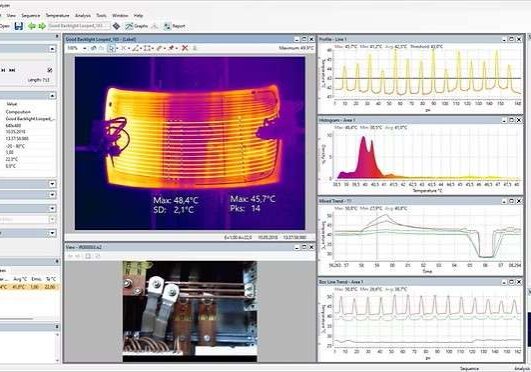Collapse the top left panel section arrow
The height and width of the screenshot is (372, 531).
tap(52, 49)
